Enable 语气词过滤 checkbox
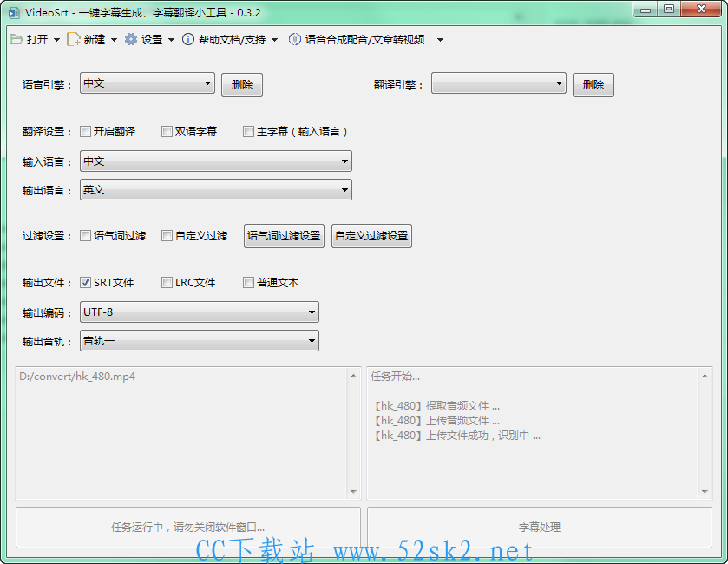This screenshot has height=564, width=728. 85,236
